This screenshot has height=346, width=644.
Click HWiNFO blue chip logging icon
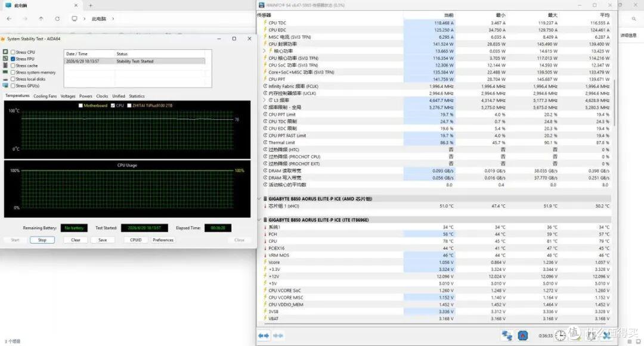tap(522, 336)
